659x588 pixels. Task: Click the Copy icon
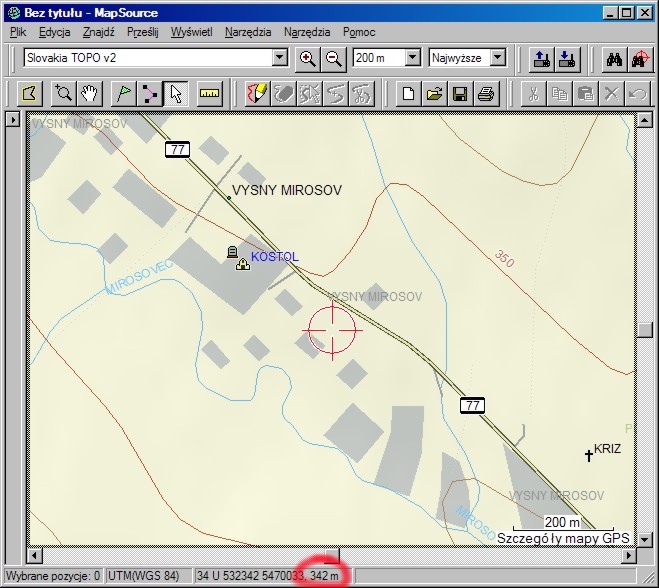(560, 93)
